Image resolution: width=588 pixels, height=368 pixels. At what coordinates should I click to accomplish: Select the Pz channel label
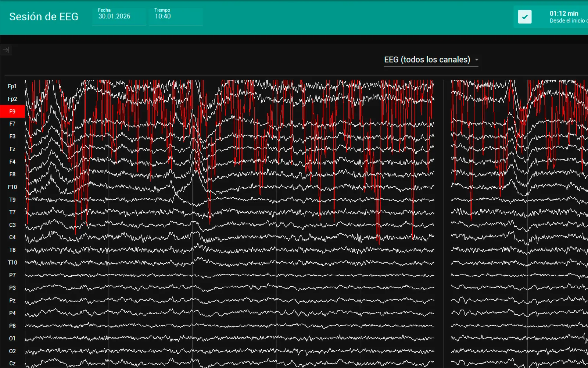tap(12, 300)
